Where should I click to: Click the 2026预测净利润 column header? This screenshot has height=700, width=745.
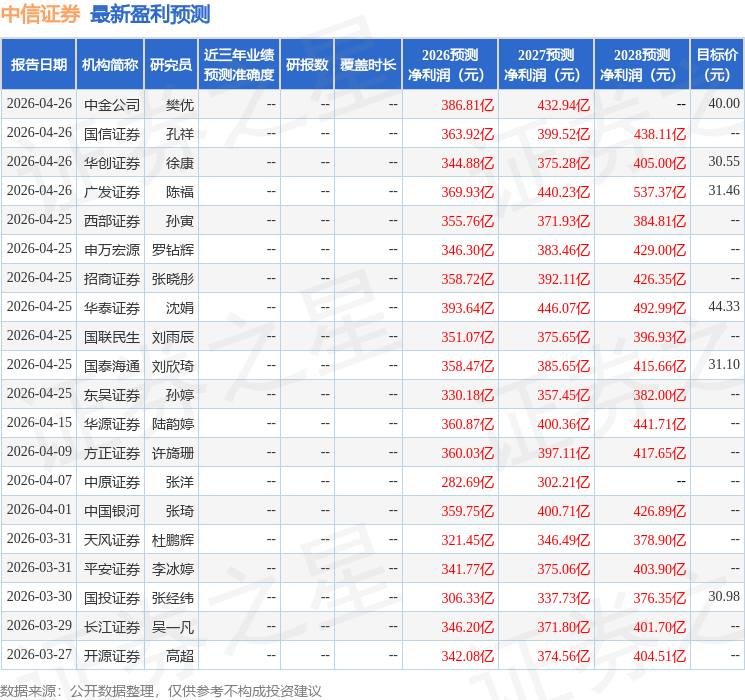tap(450, 65)
